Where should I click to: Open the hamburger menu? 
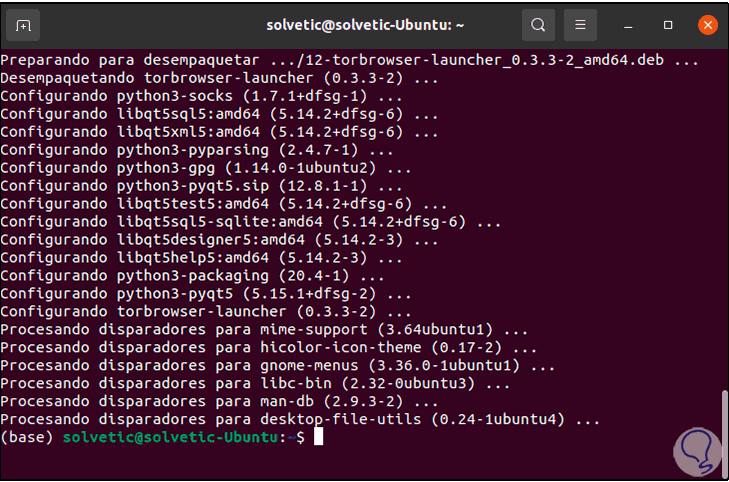tap(580, 25)
